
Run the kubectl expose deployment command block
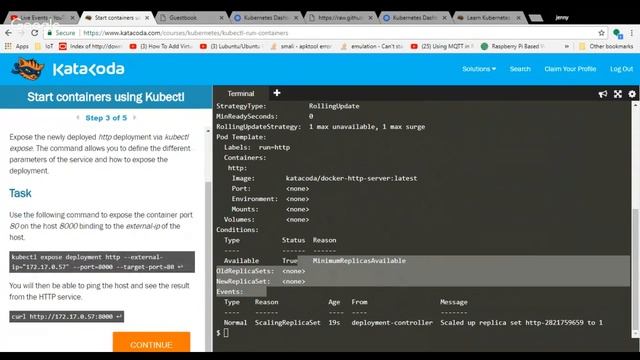(102, 262)
